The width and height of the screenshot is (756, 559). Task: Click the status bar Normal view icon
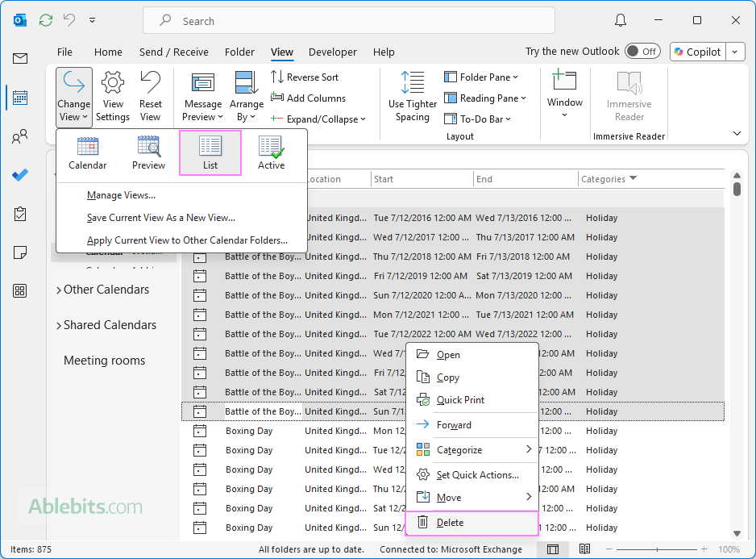(x=553, y=549)
